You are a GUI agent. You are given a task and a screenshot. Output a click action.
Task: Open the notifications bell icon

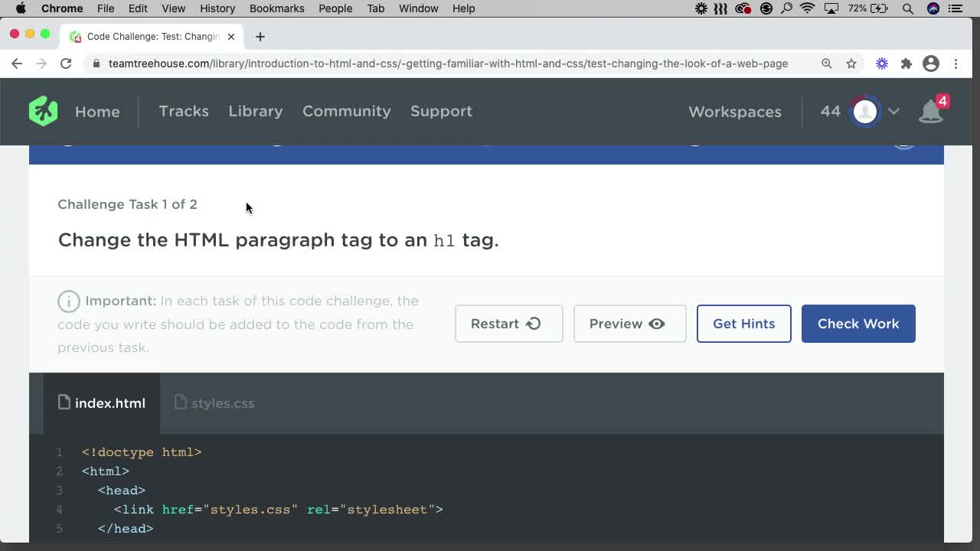(x=930, y=111)
